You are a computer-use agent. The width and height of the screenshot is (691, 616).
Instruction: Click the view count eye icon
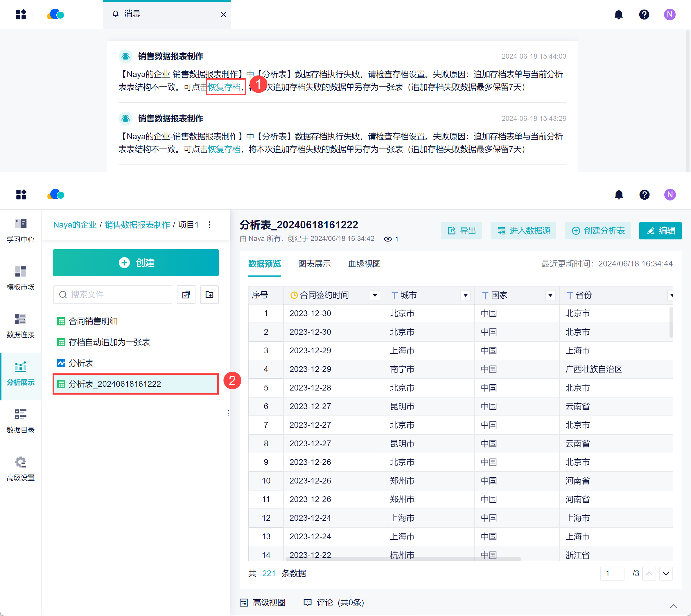point(388,239)
